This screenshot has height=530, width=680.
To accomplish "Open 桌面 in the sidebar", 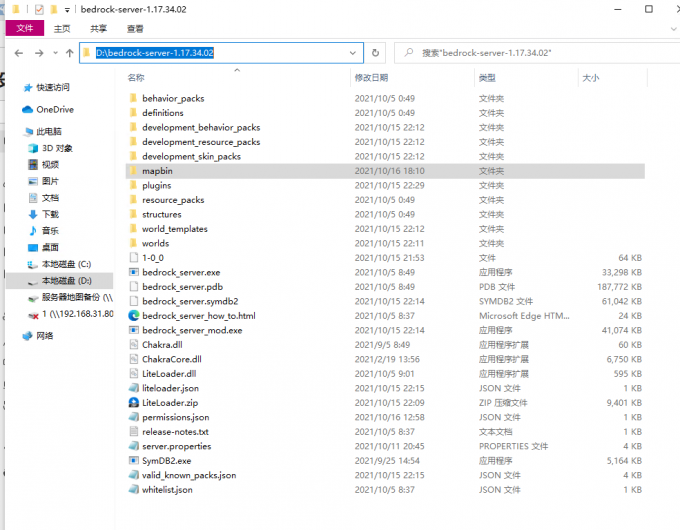I will [x=50, y=248].
